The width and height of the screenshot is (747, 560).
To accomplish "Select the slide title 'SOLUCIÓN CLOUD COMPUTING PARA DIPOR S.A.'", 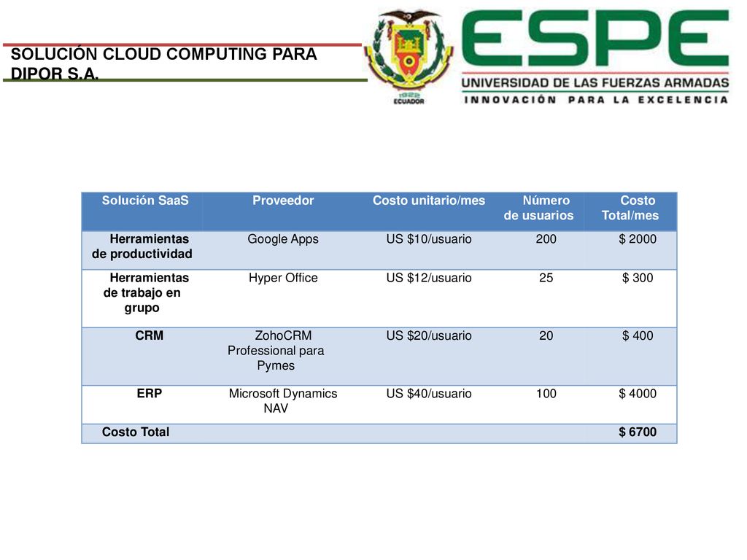I will [x=164, y=64].
